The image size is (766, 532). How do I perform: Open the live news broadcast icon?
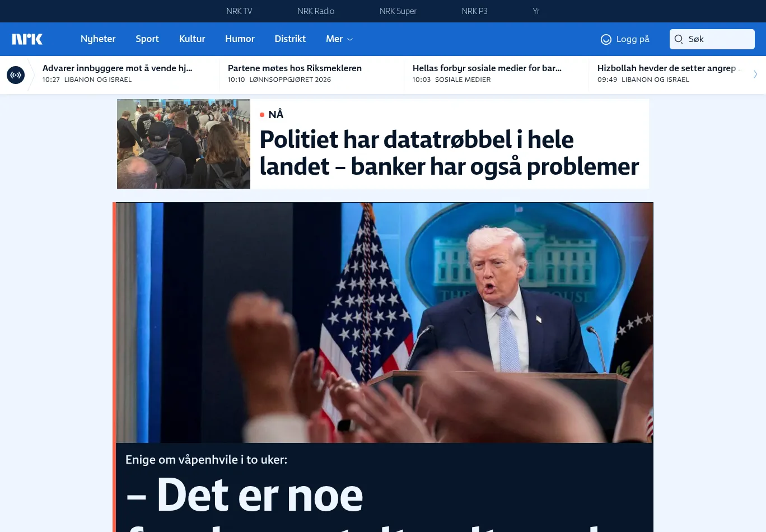pos(16,74)
